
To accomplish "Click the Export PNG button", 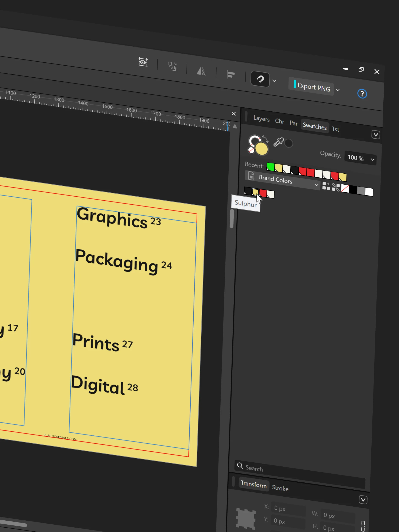I will [x=311, y=86].
